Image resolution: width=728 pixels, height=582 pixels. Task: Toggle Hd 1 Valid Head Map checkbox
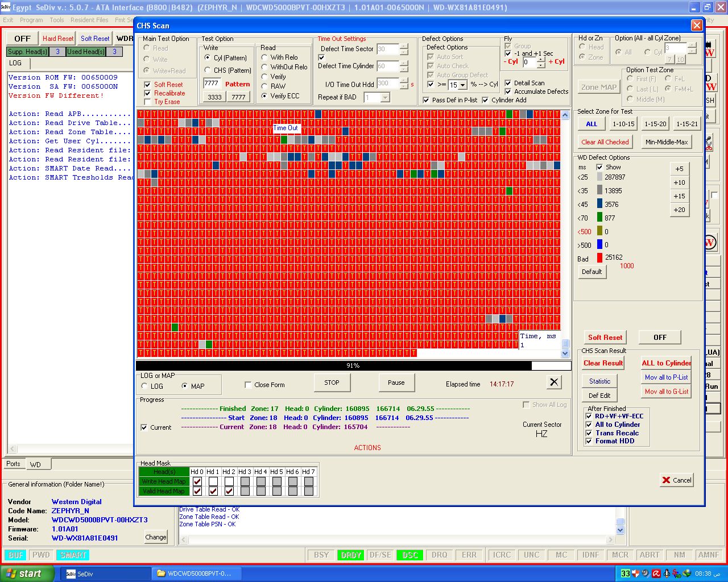pos(213,491)
